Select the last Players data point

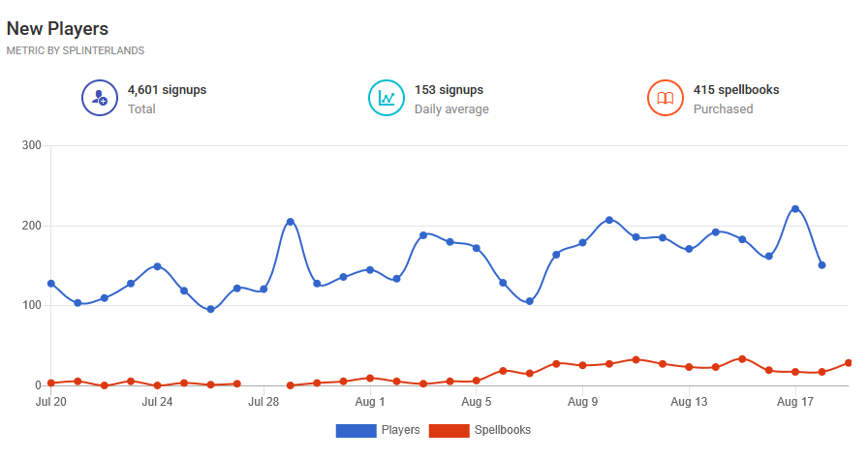[822, 265]
